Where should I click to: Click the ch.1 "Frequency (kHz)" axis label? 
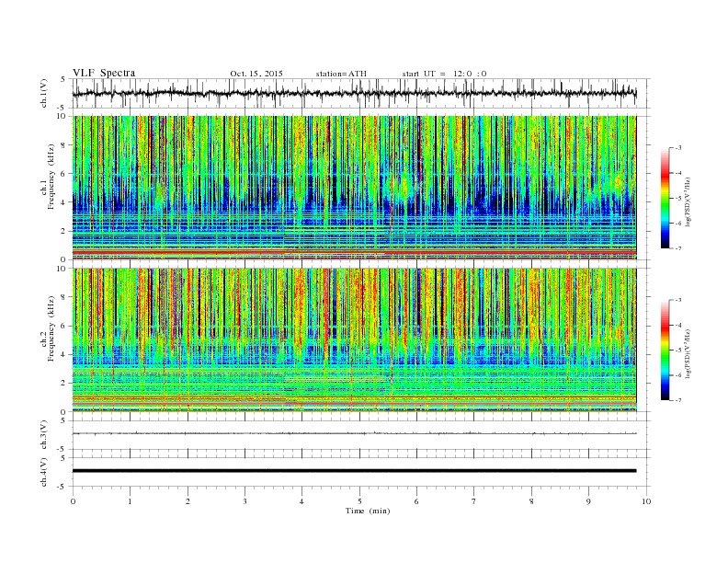(51, 177)
